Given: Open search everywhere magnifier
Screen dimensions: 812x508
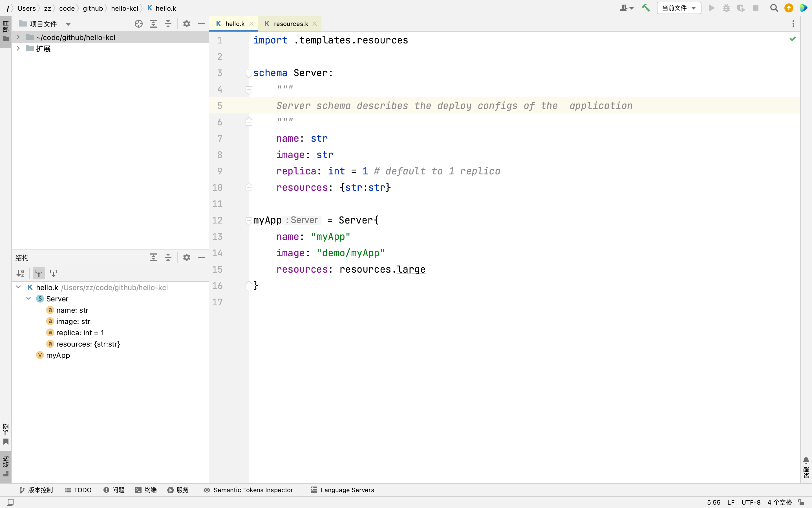Looking at the screenshot, I should pos(774,8).
